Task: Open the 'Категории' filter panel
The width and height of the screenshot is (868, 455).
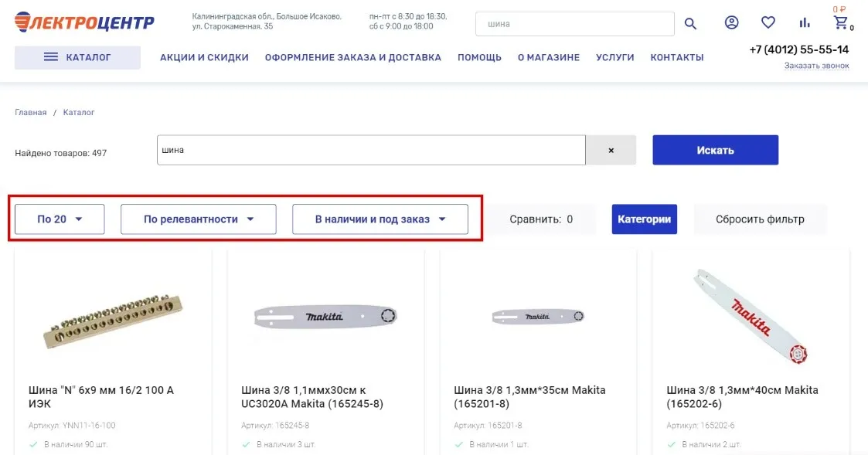Action: point(644,219)
